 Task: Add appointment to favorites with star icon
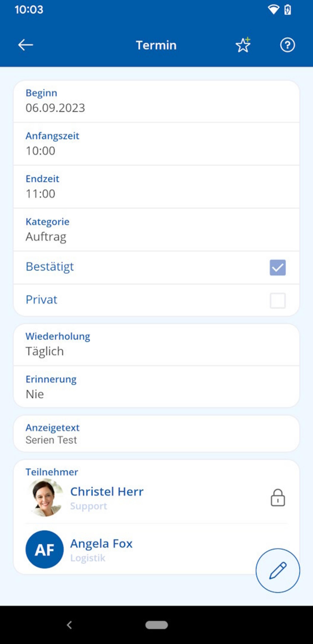pyautogui.click(x=243, y=45)
